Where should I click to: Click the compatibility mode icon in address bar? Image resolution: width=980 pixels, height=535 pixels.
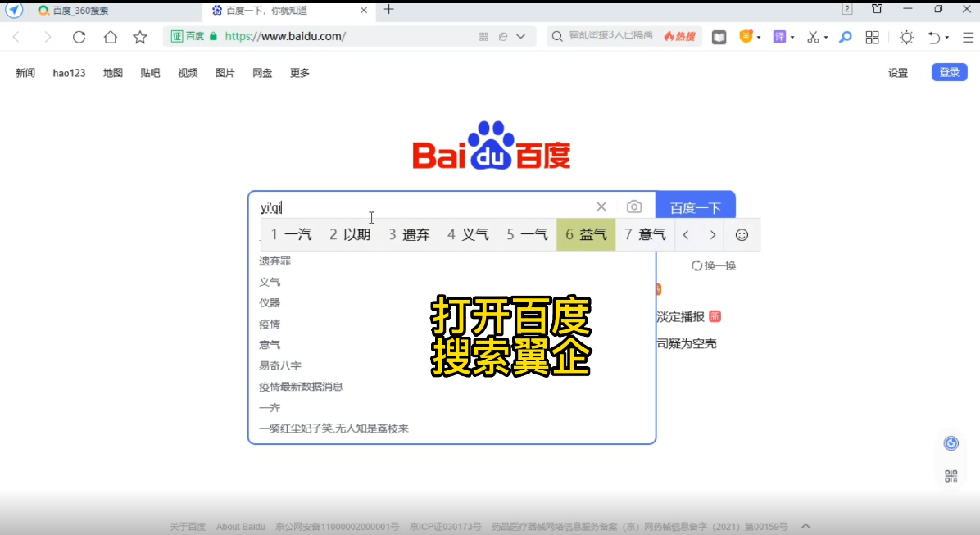coord(503,37)
